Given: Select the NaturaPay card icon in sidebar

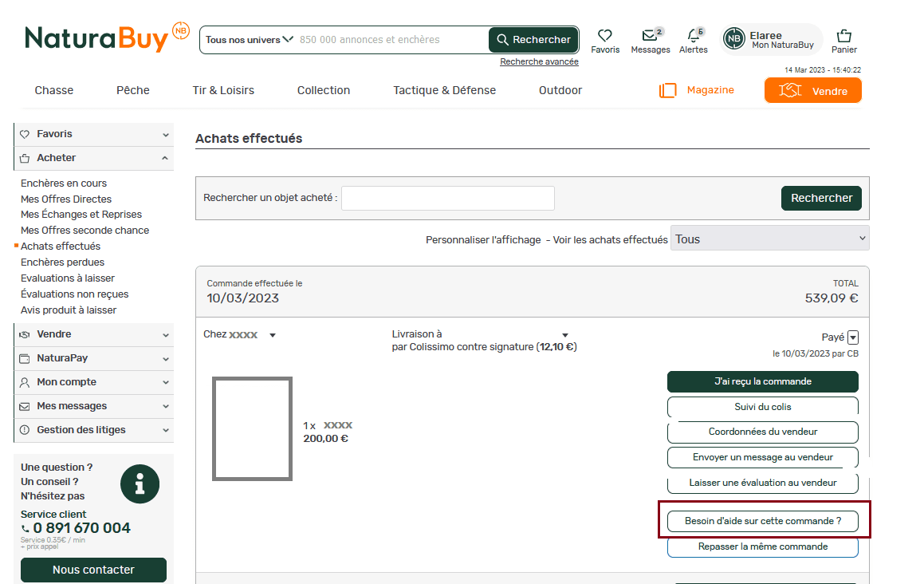Looking at the screenshot, I should pos(25,358).
